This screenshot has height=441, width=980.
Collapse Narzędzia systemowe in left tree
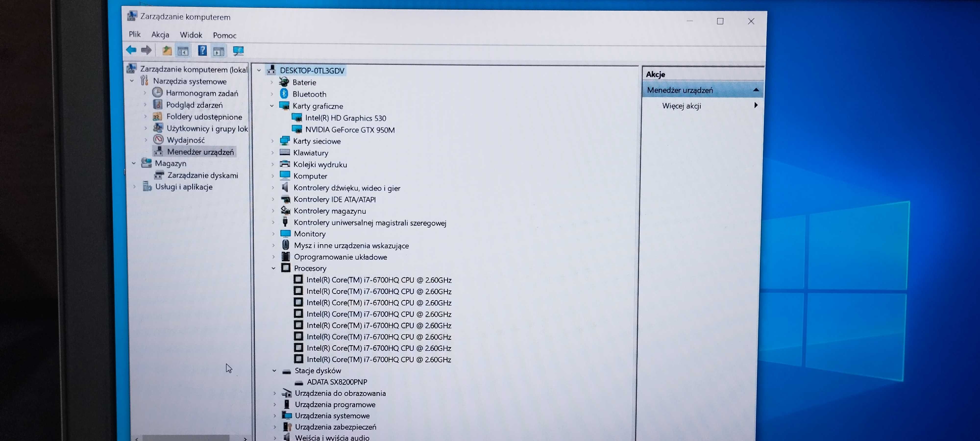[x=132, y=81]
